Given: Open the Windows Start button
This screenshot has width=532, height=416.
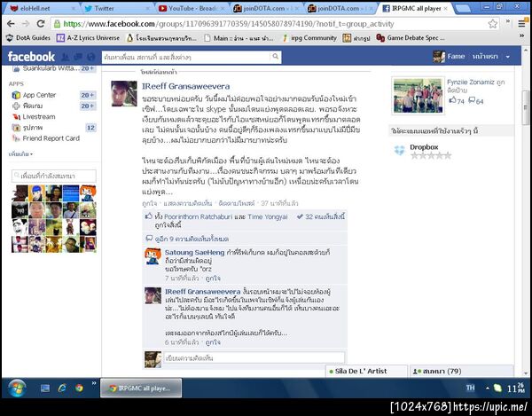Looking at the screenshot, I should 17,389.
